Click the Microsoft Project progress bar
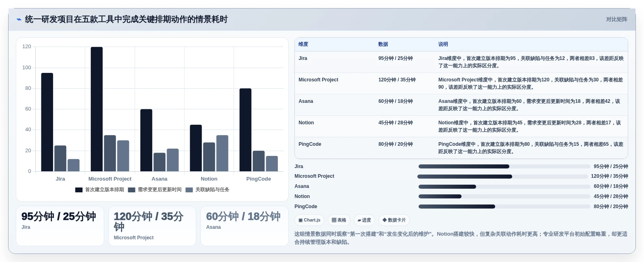Image resolution: width=644 pixels, height=262 pixels. coord(502,177)
